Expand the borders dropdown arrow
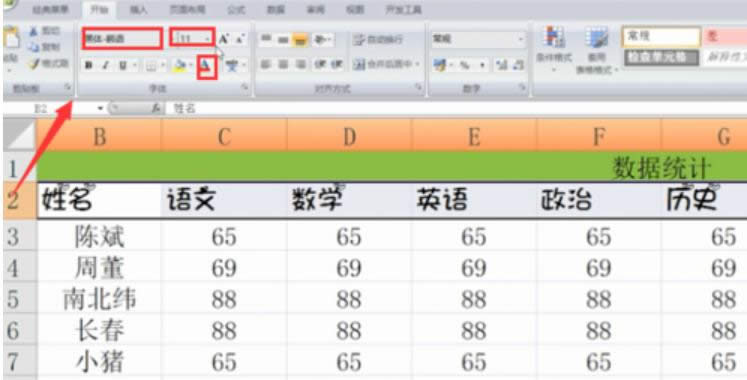The width and height of the screenshot is (747, 380). pyautogui.click(x=162, y=66)
